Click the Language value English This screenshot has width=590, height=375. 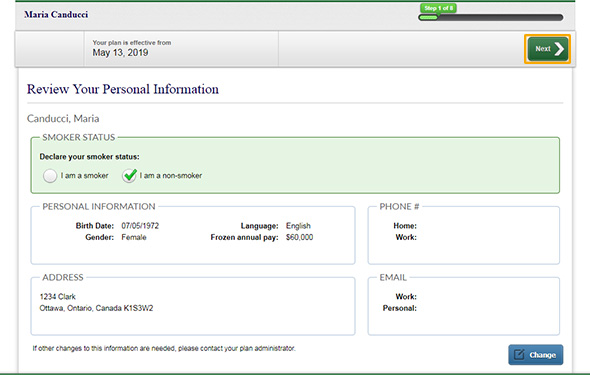pyautogui.click(x=298, y=226)
